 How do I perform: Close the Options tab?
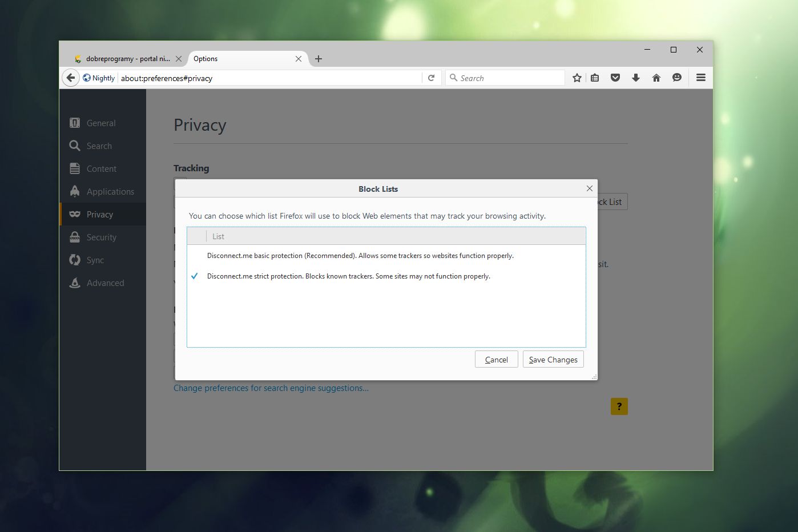point(299,59)
